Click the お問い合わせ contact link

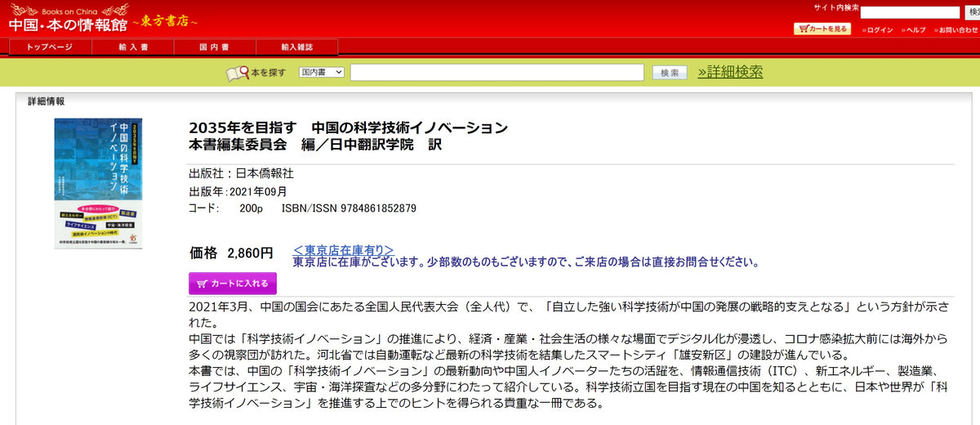tap(957, 30)
